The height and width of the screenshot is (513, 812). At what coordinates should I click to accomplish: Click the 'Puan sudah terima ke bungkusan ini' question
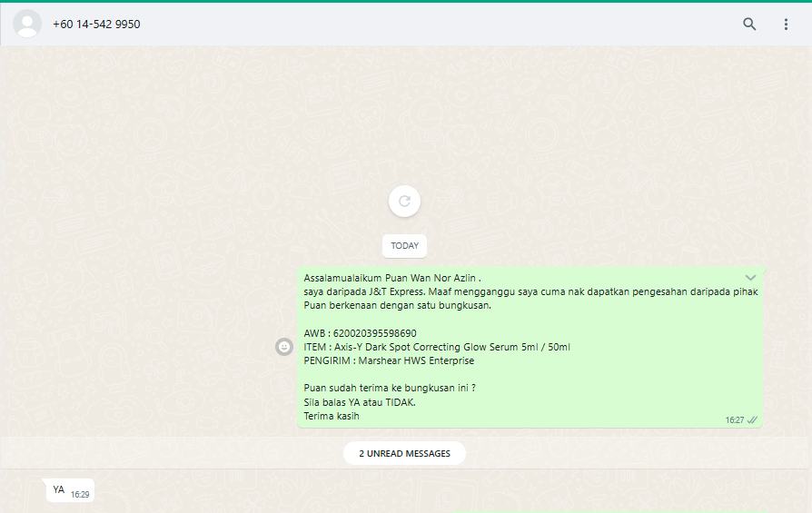pos(390,388)
